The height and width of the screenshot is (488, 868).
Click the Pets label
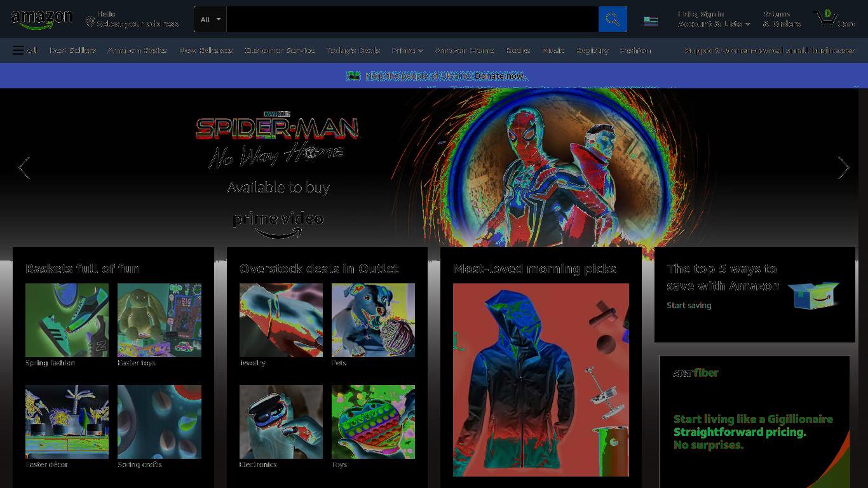click(x=339, y=363)
